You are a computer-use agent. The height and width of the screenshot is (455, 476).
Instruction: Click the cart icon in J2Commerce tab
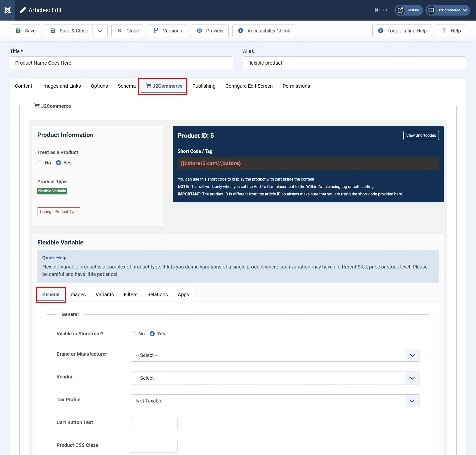149,86
